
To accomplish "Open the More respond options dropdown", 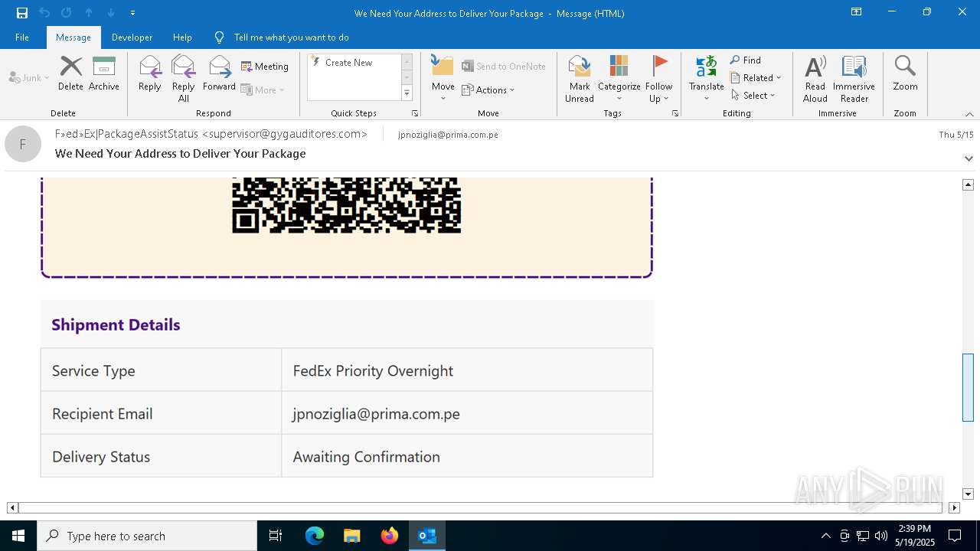I will 263,90.
